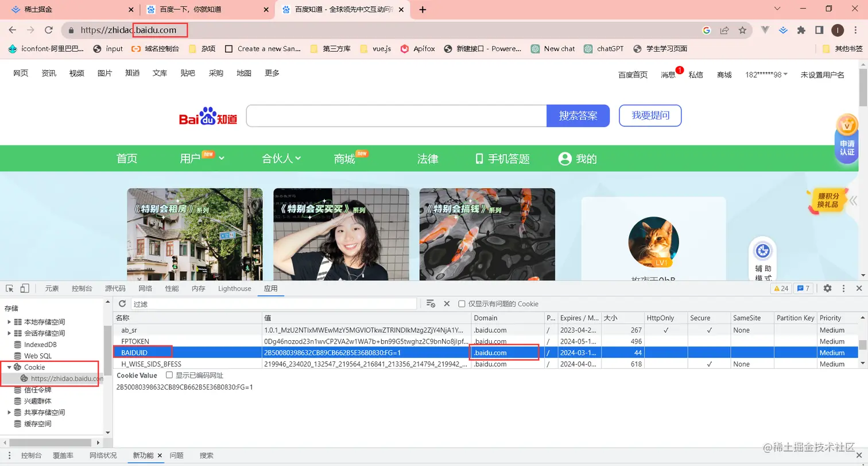Viewport: 868px width, 466px height.
Task: Open the account 182******98 dropdown
Action: pyautogui.click(x=766, y=75)
